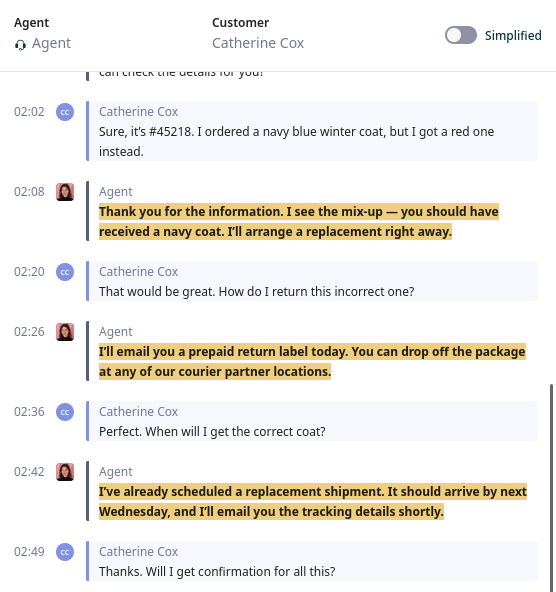The image size is (556, 592).
Task: Click the agent photo at 02:08
Action: [65, 192]
